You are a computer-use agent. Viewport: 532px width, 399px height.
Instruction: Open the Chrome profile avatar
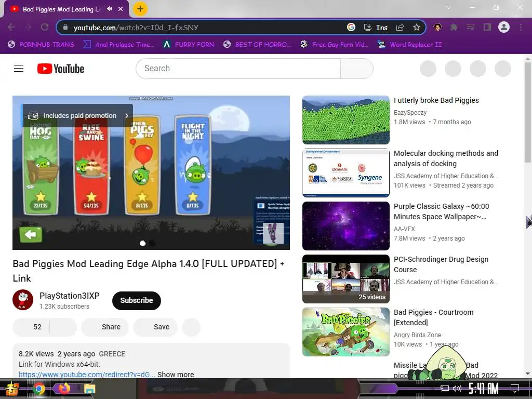504,27
